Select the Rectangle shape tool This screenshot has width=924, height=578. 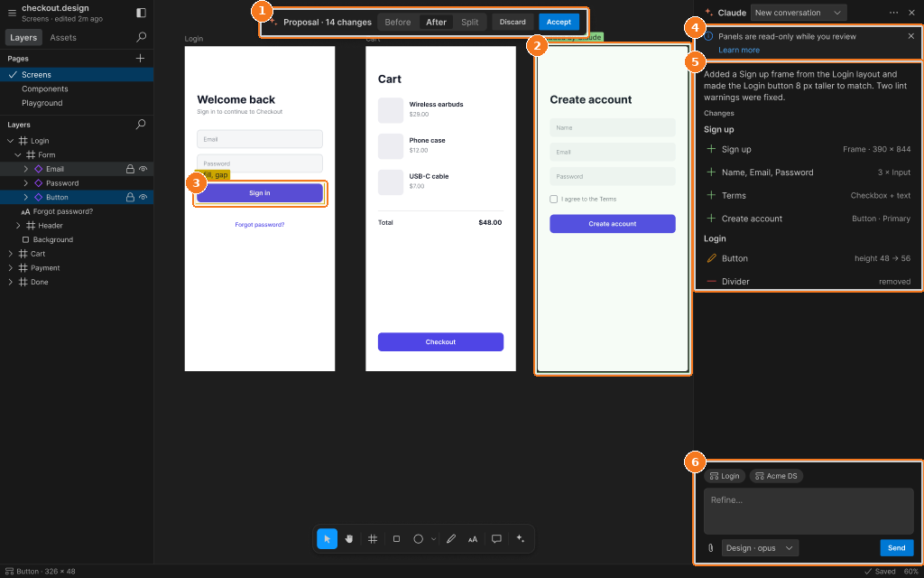[397, 538]
